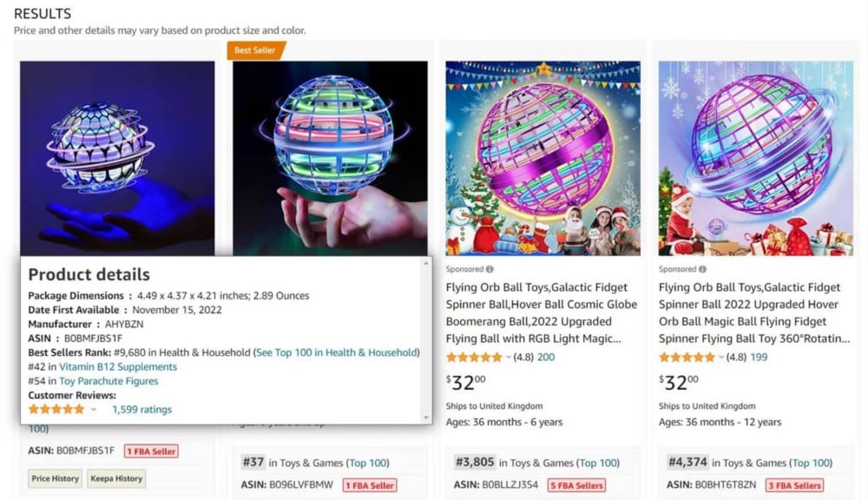Click the red 3 FBA Sellers badge
This screenshot has width=868, height=500.
click(793, 485)
